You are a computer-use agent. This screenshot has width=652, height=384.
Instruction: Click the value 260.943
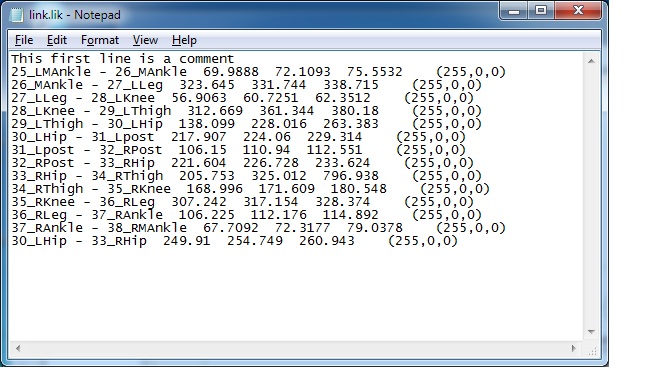(x=327, y=240)
